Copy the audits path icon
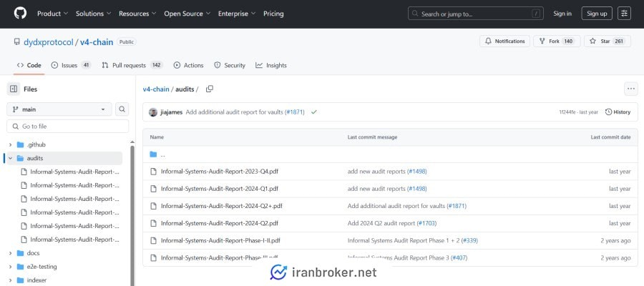644x286 pixels. click(x=210, y=89)
